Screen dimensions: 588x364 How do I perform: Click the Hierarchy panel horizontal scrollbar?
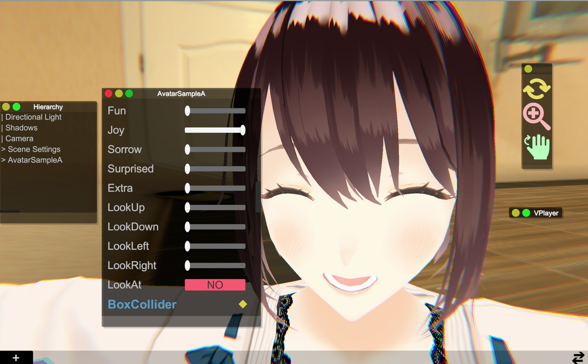[x=10, y=211]
